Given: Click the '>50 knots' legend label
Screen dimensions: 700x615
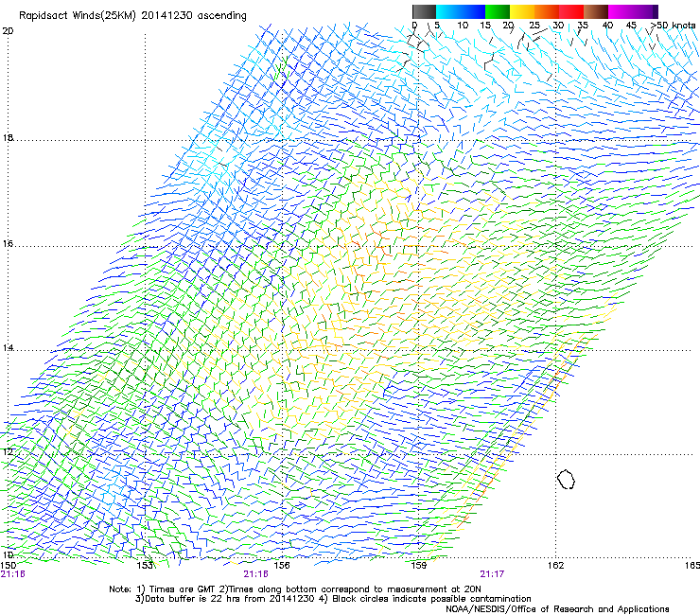Looking at the screenshot, I should 673,25.
